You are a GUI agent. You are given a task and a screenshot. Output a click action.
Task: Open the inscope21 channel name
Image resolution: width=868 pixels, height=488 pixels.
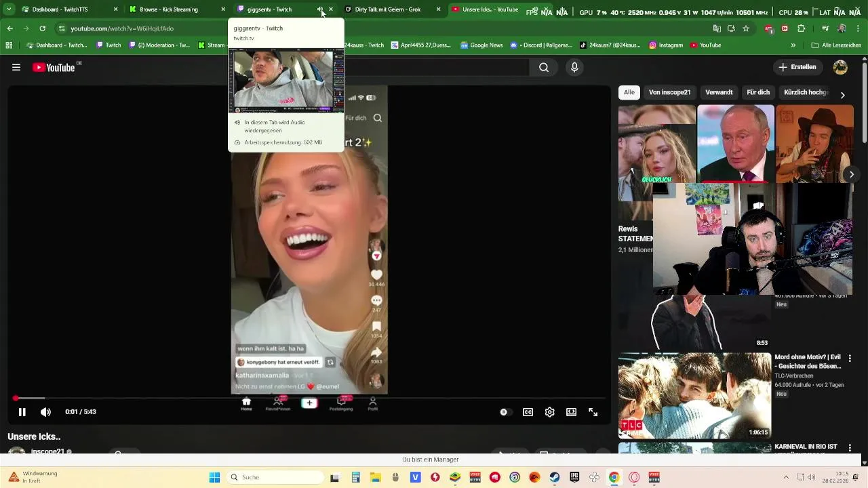coord(47,451)
